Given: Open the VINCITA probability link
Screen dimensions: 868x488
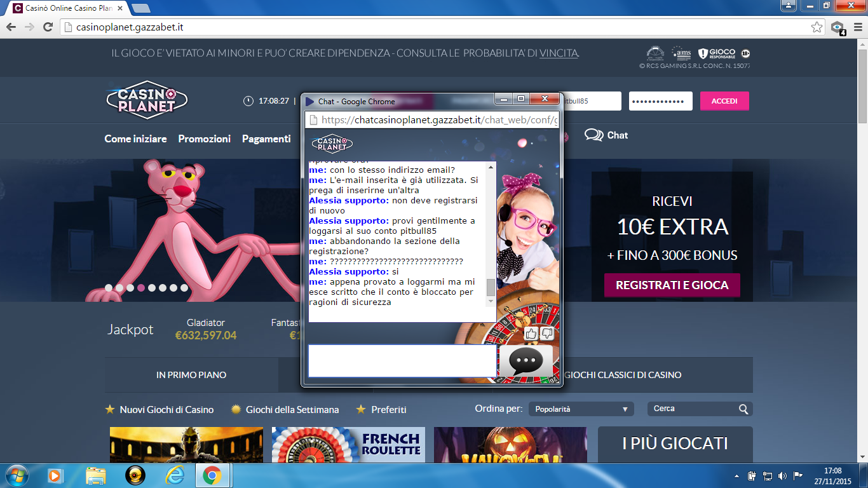Looking at the screenshot, I should pos(559,53).
